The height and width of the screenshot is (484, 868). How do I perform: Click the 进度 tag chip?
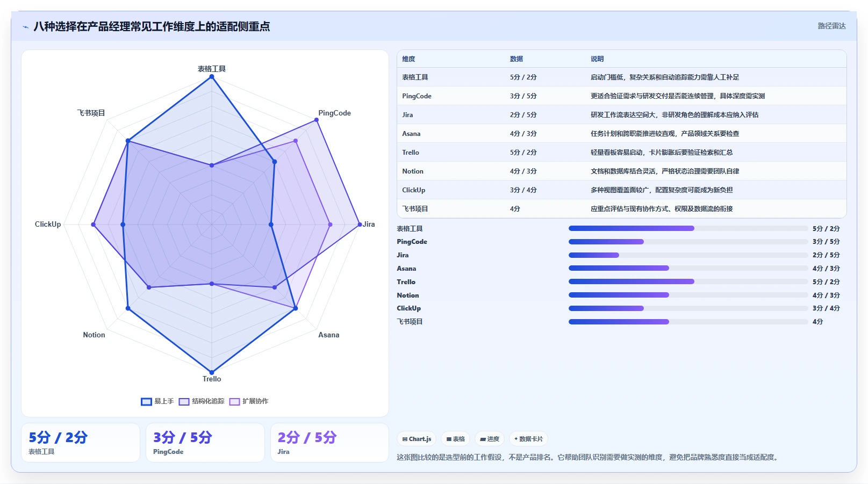[x=490, y=439]
